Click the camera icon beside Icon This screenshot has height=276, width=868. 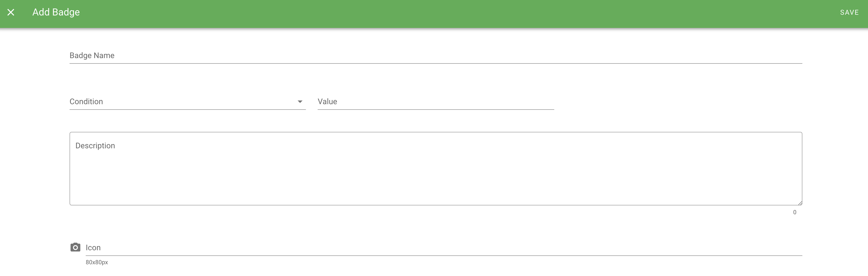coord(75,247)
